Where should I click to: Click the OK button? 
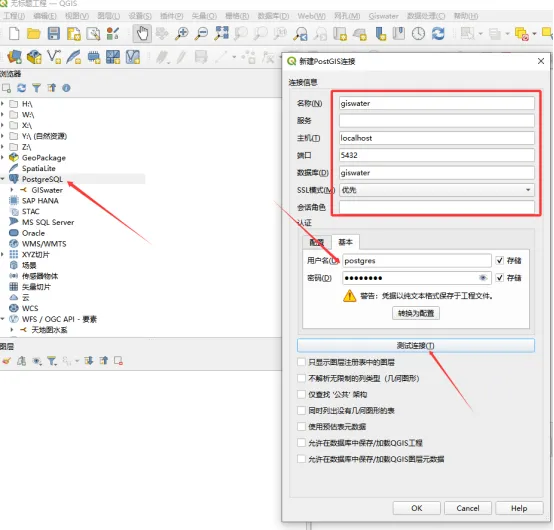click(417, 508)
